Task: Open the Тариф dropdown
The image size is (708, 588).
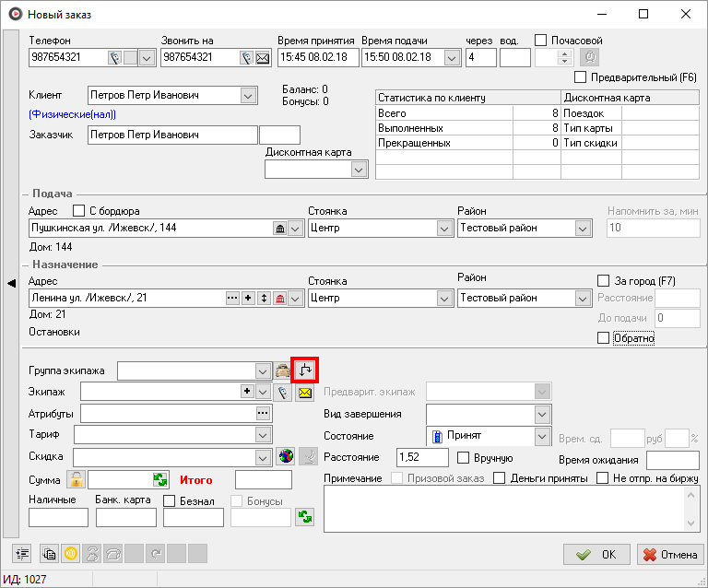Action: pos(263,435)
